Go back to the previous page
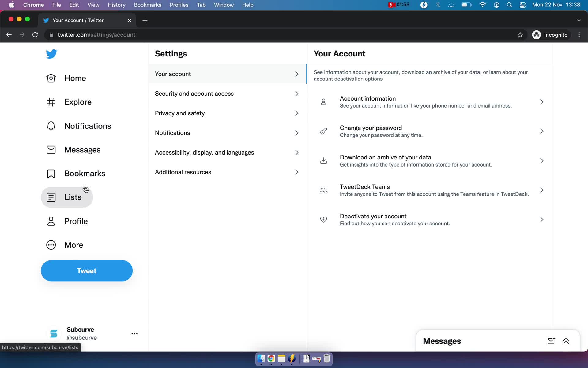This screenshot has width=588, height=368. (9, 35)
